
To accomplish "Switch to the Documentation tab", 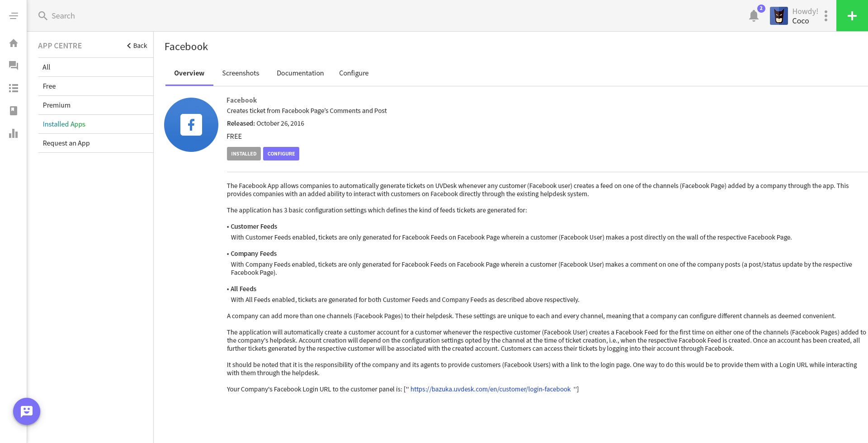I will [300, 73].
